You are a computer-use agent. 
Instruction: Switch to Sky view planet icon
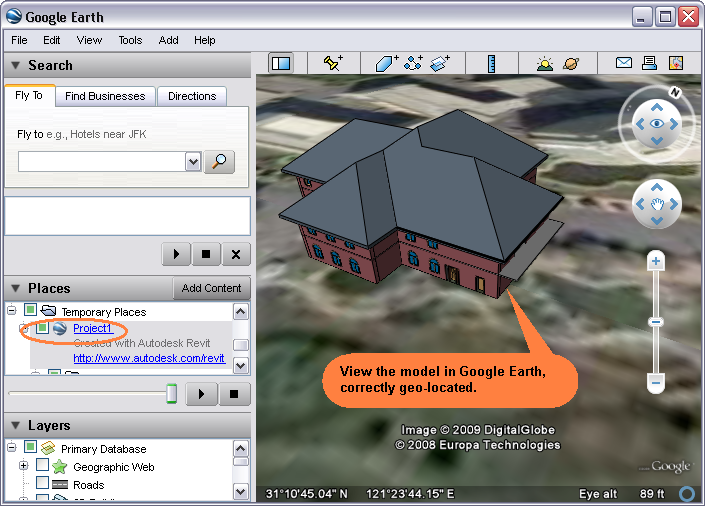[x=571, y=63]
